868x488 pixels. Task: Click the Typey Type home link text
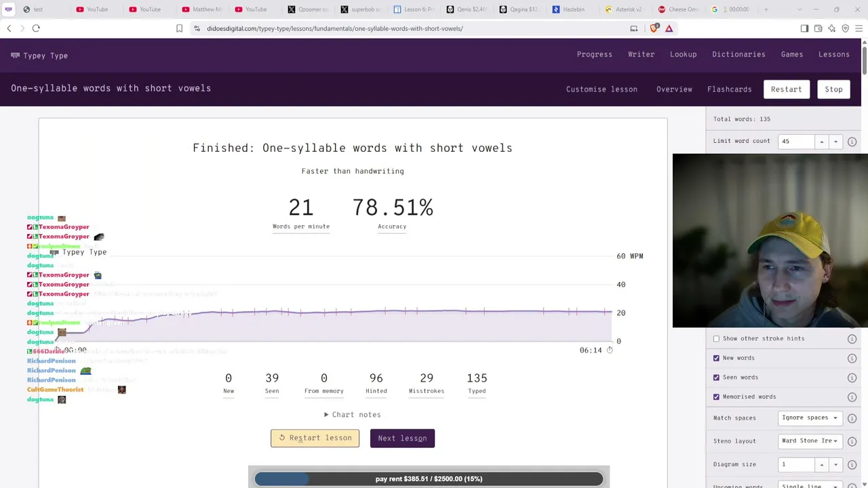coord(45,56)
